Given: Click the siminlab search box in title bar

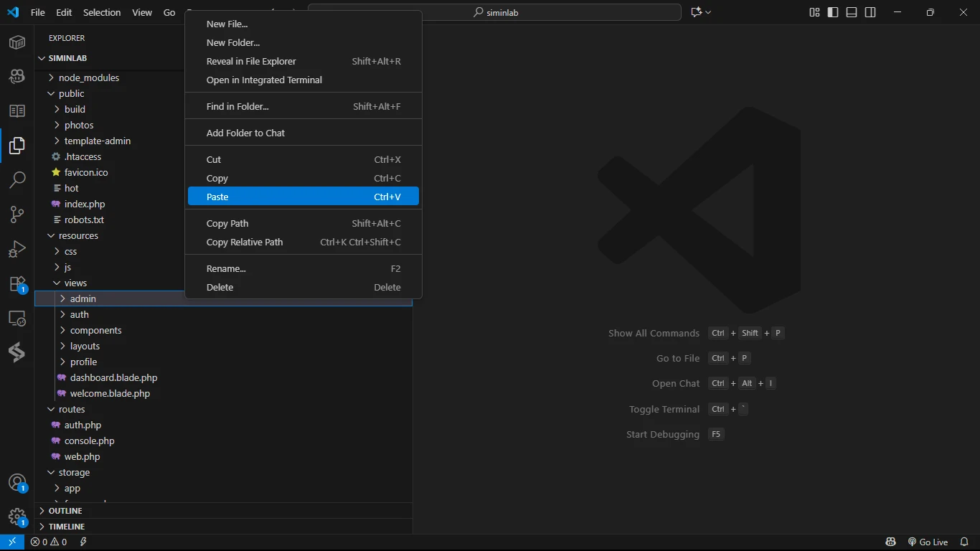Looking at the screenshot, I should click(x=494, y=12).
